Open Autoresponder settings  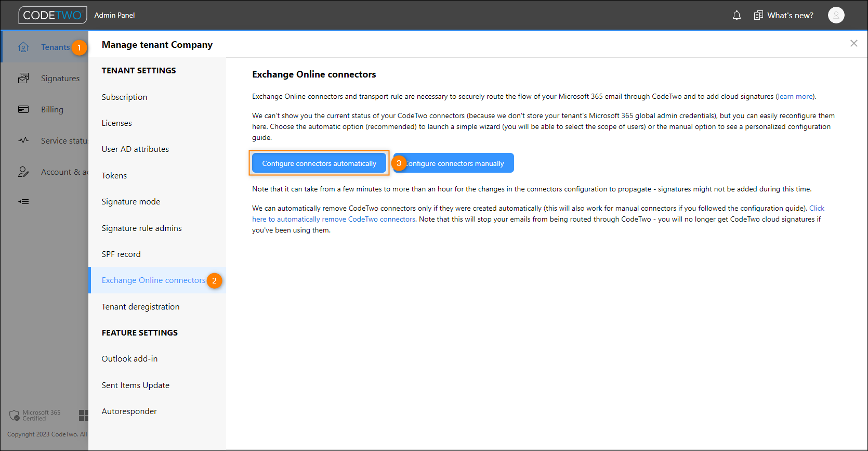point(129,411)
